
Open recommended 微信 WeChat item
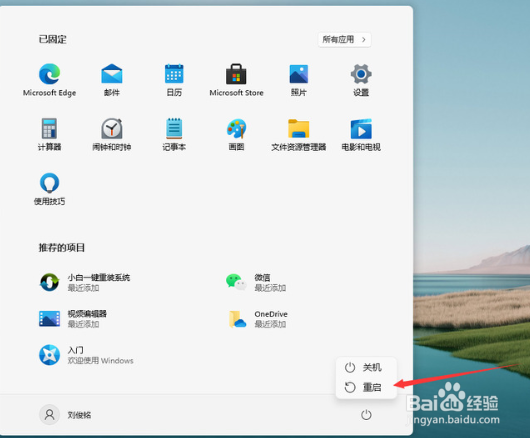point(256,283)
